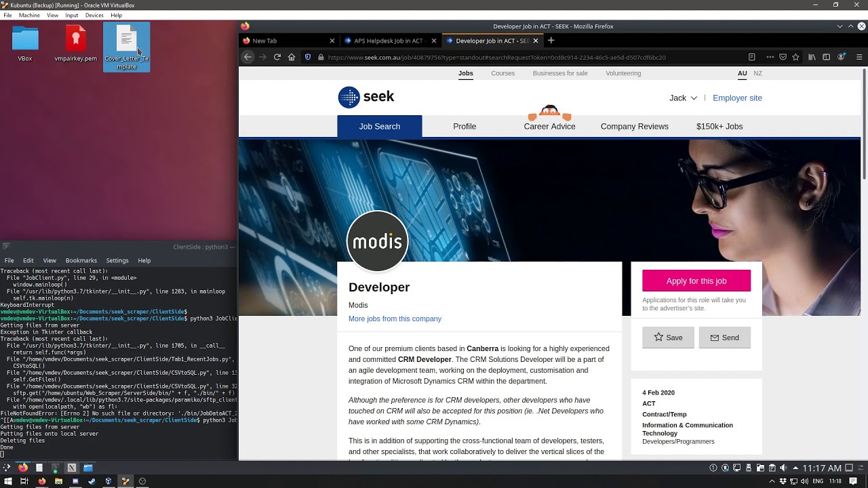The width and height of the screenshot is (868, 488).
Task: Go back in Firefox
Action: pos(248,58)
